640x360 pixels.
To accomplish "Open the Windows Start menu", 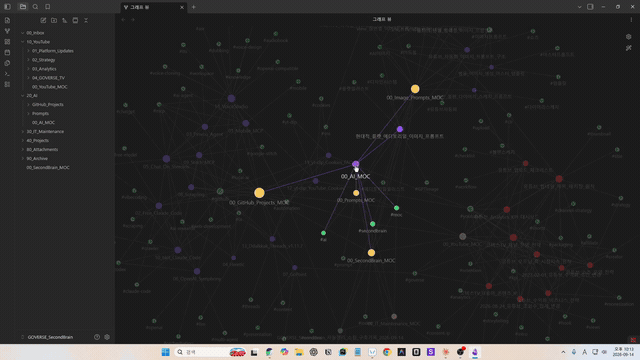I will click(x=165, y=352).
